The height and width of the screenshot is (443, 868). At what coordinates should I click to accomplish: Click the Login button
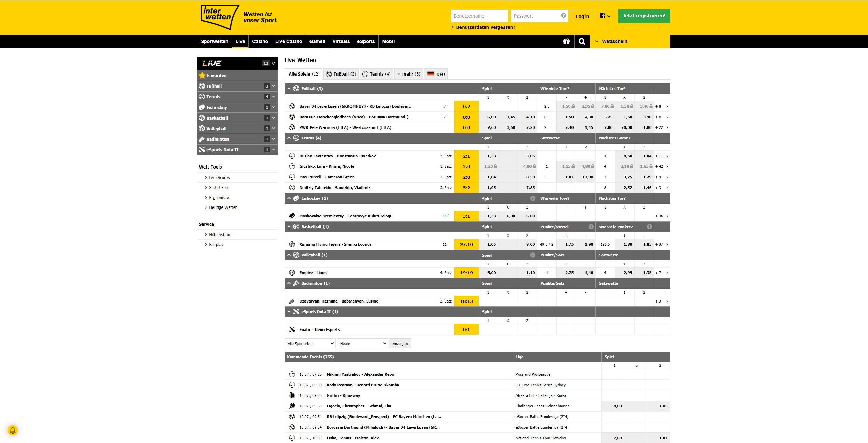582,16
